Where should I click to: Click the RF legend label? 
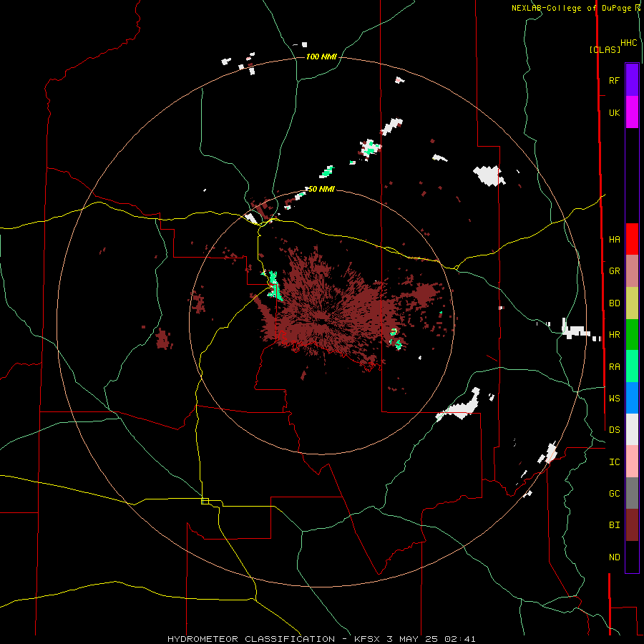pyautogui.click(x=614, y=80)
